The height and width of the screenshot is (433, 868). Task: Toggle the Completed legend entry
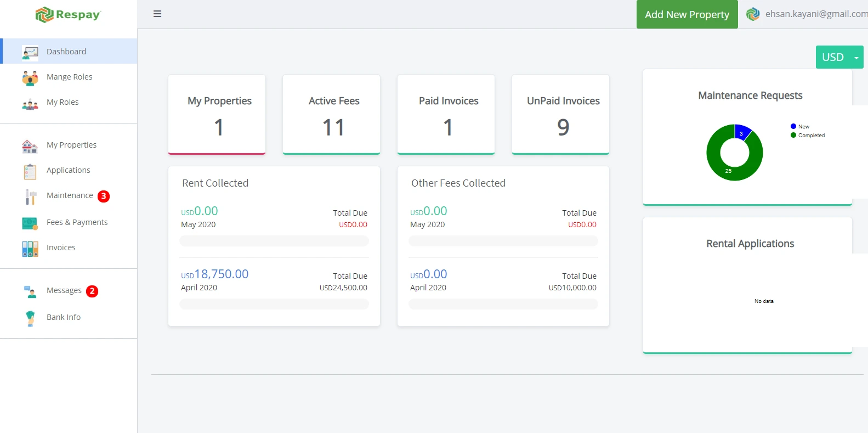[x=808, y=135]
